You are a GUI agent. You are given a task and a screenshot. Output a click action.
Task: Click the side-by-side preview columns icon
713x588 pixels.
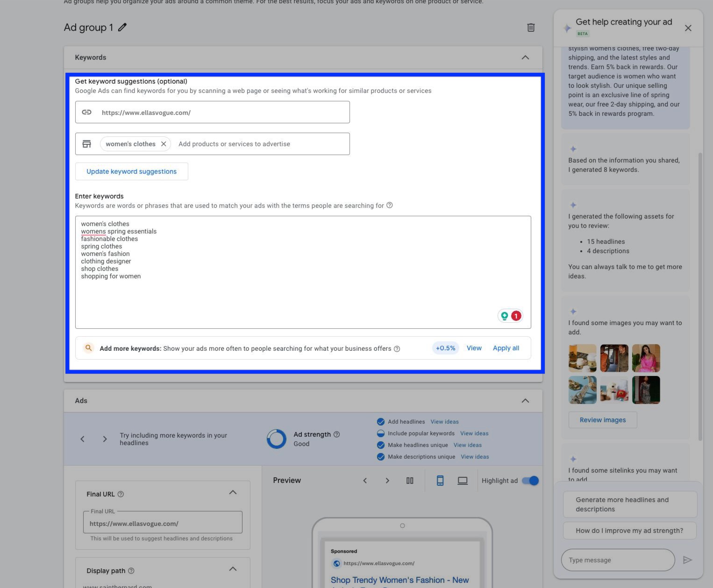tap(410, 481)
